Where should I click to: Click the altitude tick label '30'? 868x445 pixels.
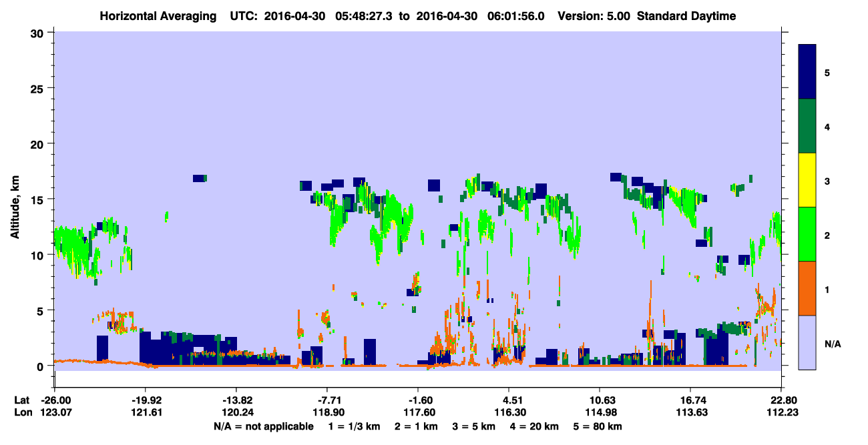tap(39, 33)
